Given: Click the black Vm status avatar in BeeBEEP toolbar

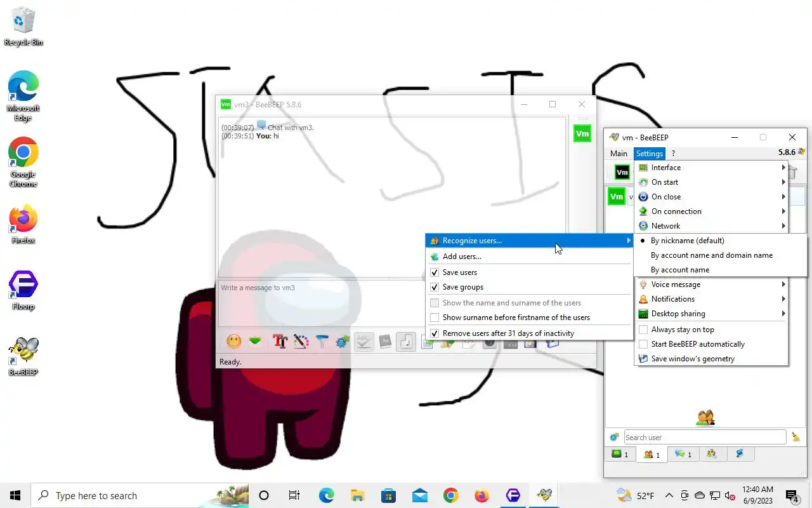Looking at the screenshot, I should pos(622,171).
